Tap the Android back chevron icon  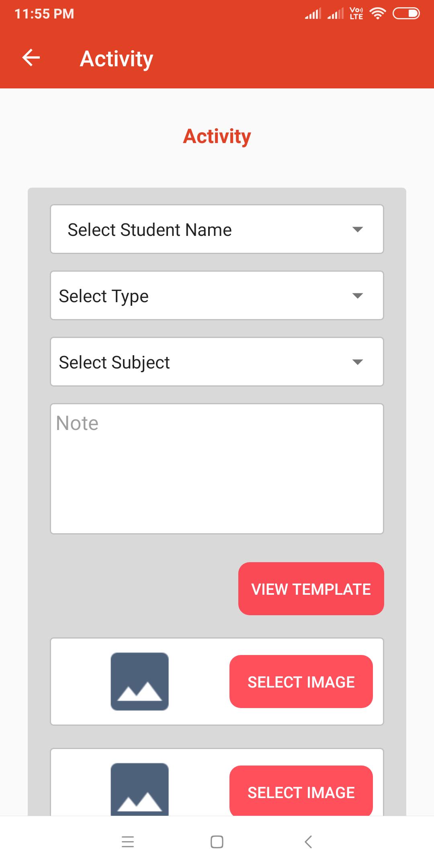coord(308,841)
